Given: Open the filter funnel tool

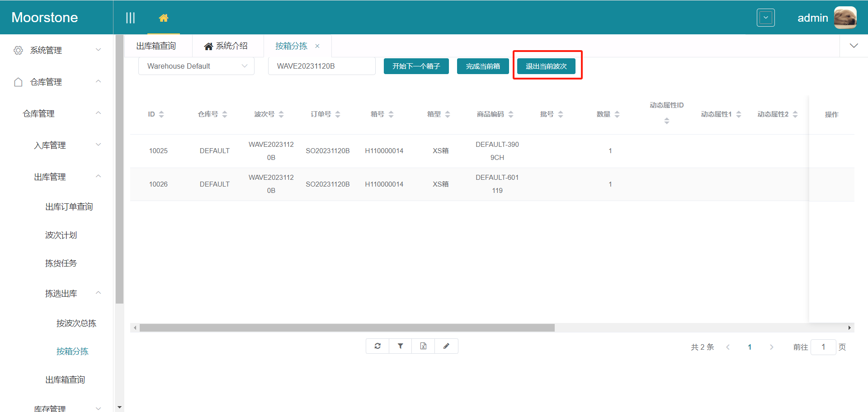Looking at the screenshot, I should tap(401, 346).
